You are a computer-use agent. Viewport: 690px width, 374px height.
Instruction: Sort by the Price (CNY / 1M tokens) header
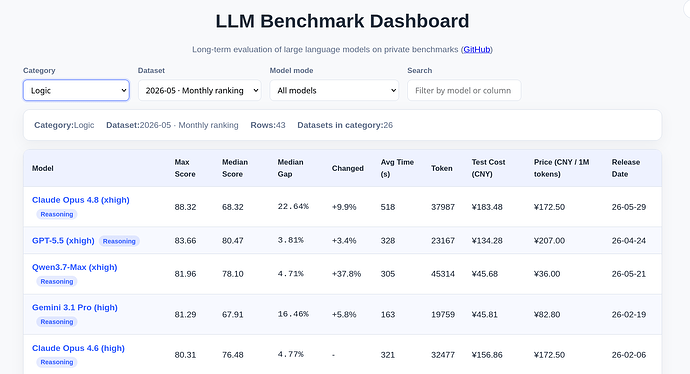[562, 168]
